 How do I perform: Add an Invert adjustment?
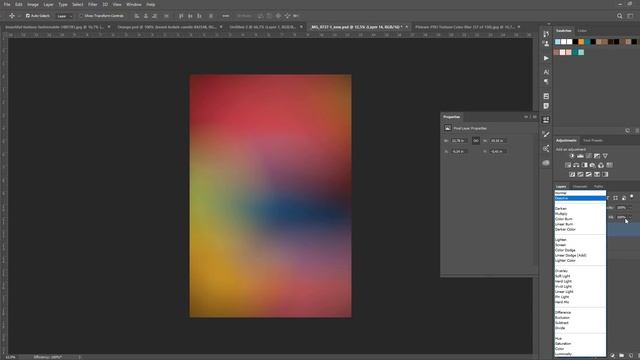tap(572, 174)
